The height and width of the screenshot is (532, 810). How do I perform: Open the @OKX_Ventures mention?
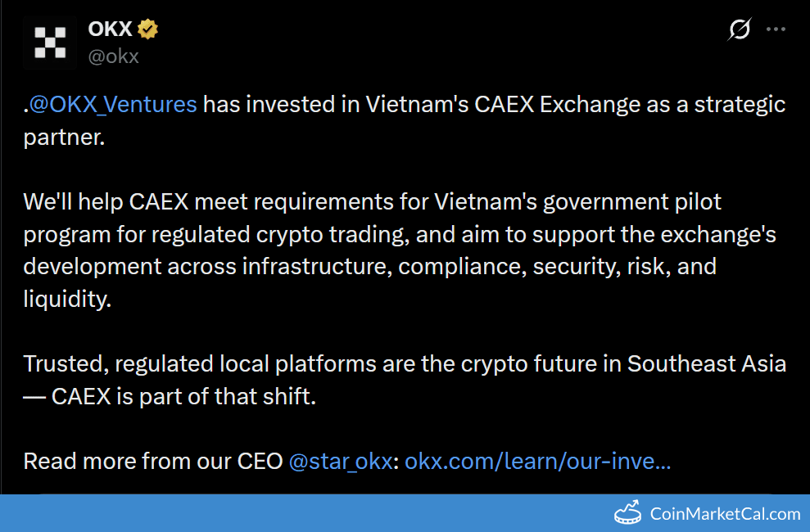pyautogui.click(x=112, y=105)
